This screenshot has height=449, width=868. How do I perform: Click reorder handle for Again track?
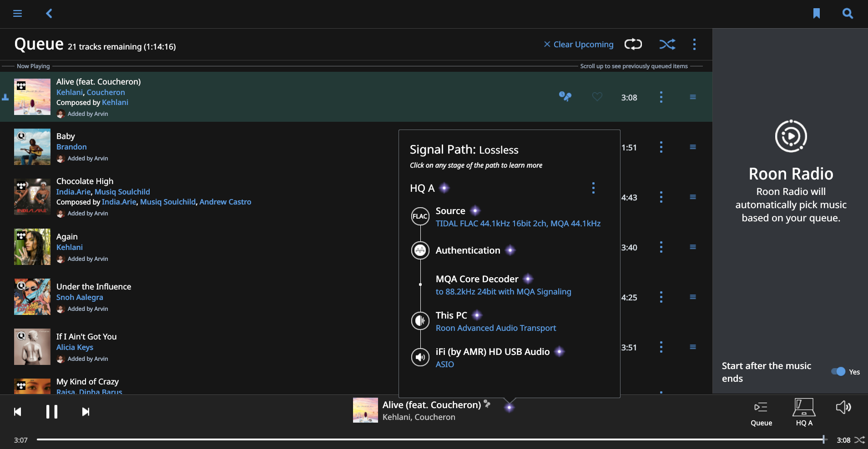pyautogui.click(x=693, y=247)
